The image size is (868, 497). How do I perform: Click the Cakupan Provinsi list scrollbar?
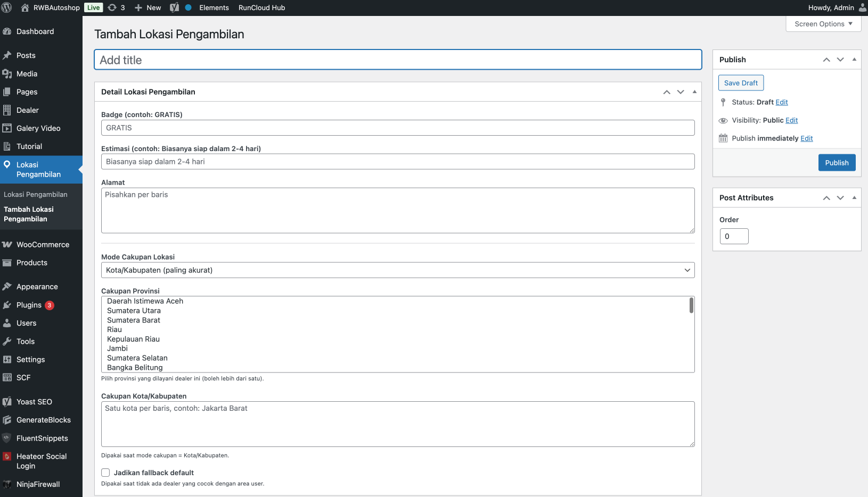[691, 305]
